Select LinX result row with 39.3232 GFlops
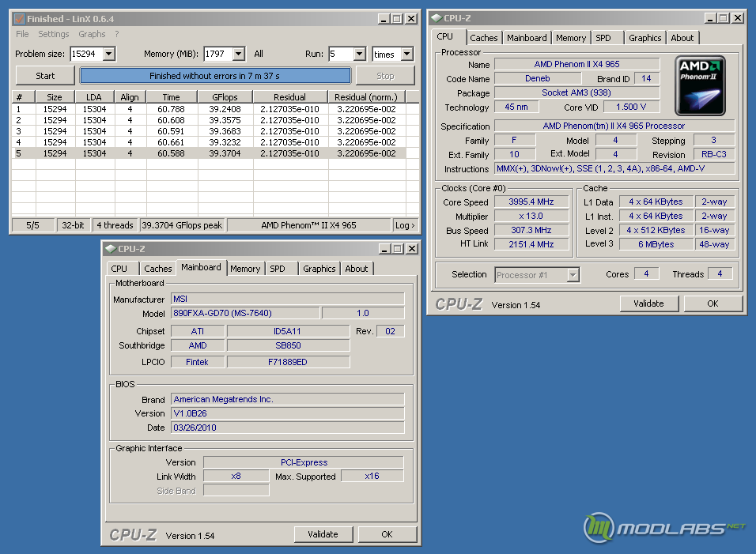 click(209, 142)
